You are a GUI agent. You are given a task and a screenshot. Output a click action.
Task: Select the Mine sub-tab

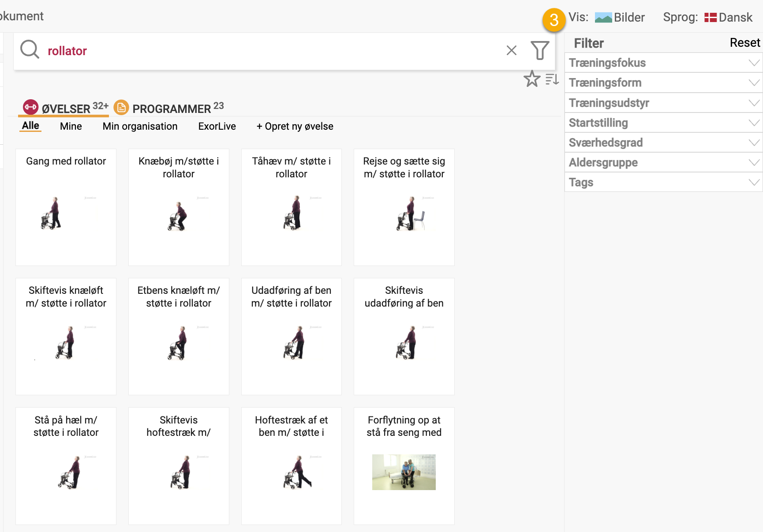71,126
